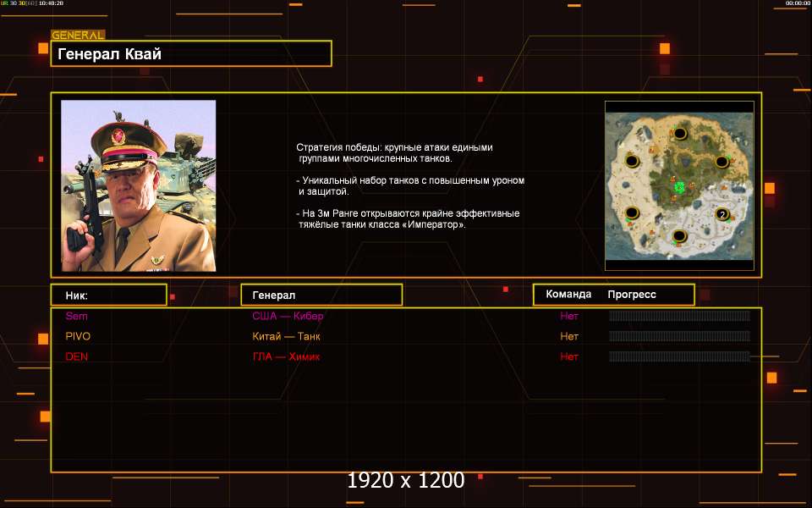
Task: Click the green center marker on the minimap
Action: (x=679, y=186)
